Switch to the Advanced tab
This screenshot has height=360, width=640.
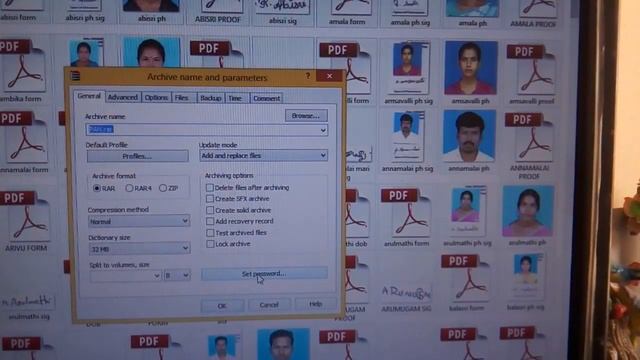122,98
